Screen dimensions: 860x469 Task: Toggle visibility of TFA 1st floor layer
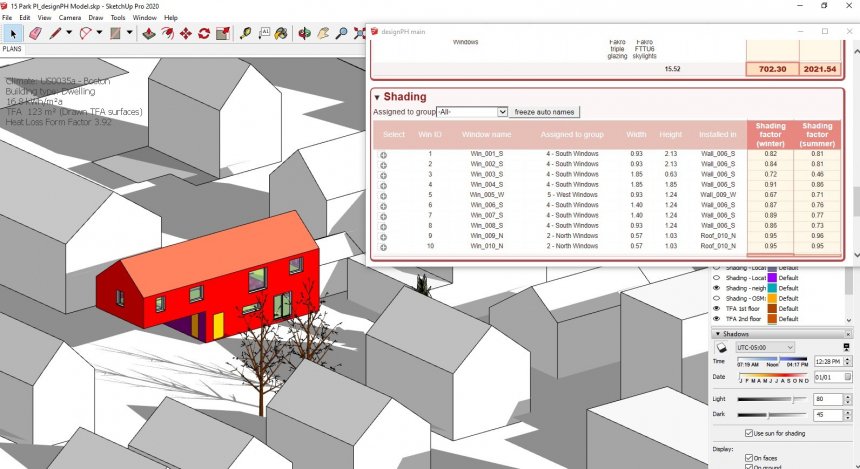(x=716, y=308)
